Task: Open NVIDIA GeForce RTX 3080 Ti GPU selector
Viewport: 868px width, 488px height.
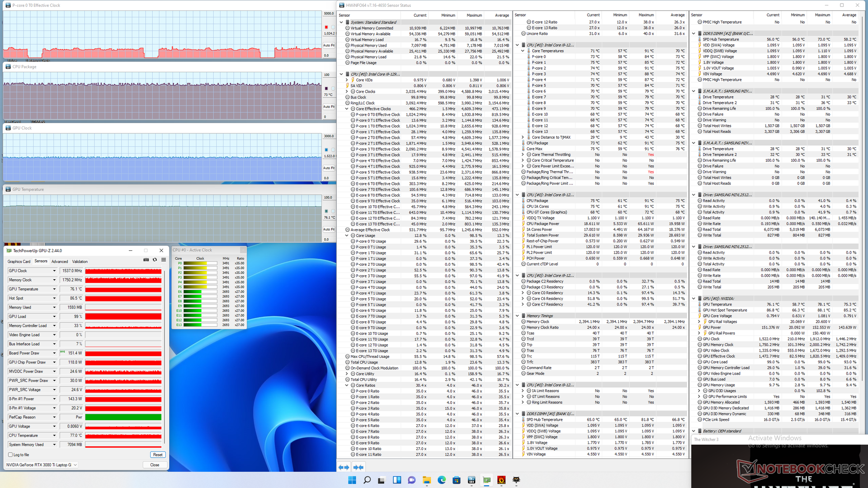Action: tap(42, 465)
